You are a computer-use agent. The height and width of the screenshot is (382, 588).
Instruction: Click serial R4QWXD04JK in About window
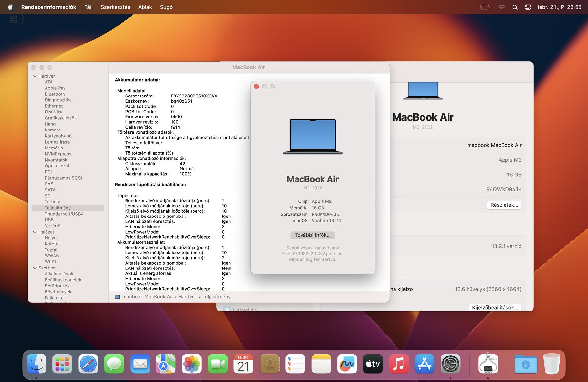pyautogui.click(x=325, y=214)
